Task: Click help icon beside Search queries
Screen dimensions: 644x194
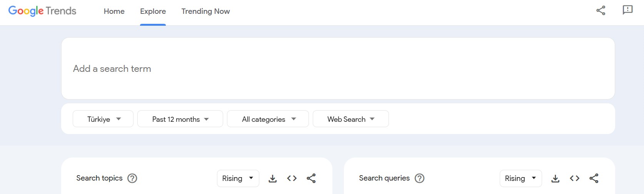Action: [x=419, y=178]
